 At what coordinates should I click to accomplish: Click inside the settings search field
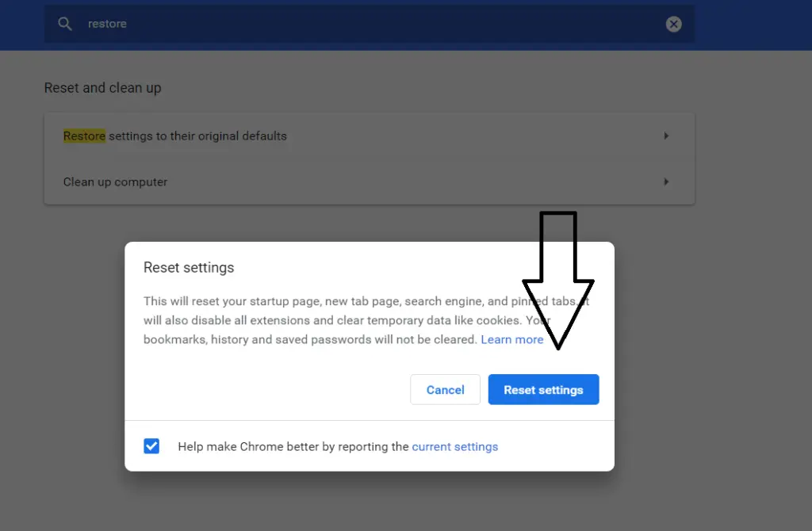317,24
